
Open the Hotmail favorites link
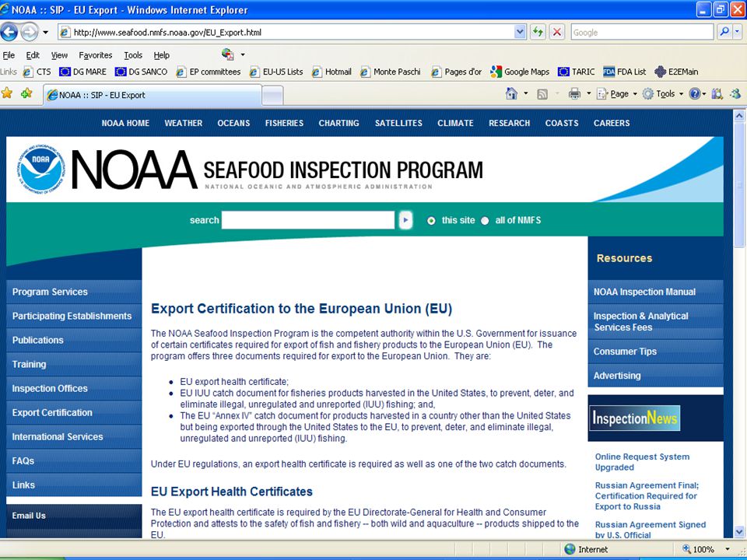point(331,72)
